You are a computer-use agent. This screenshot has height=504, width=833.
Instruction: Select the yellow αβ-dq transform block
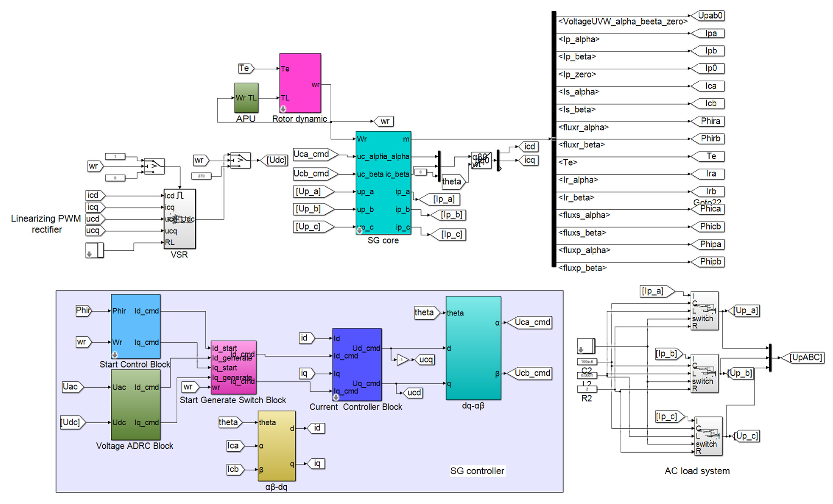coord(276,446)
